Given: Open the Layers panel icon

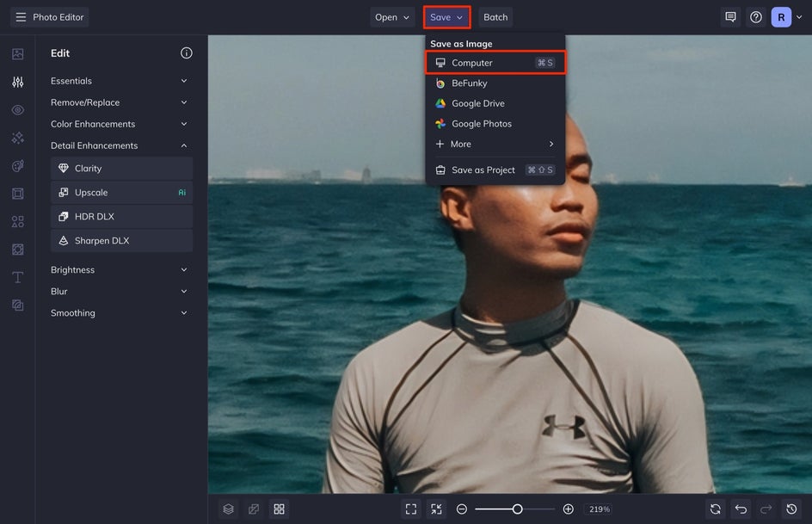Looking at the screenshot, I should 228,509.
